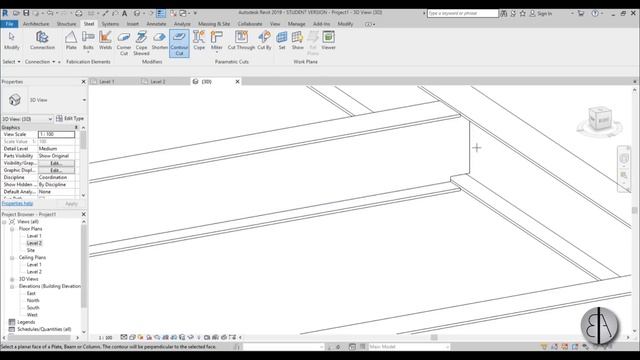The image size is (640, 360).
Task: Collapse the Ceiling Plans tree node
Action: click(12, 258)
